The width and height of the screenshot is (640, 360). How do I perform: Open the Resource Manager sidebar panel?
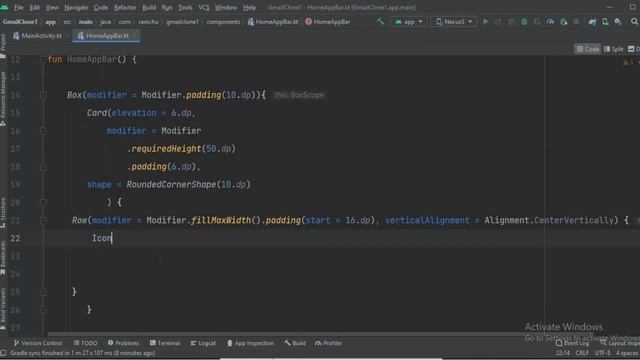click(3, 98)
